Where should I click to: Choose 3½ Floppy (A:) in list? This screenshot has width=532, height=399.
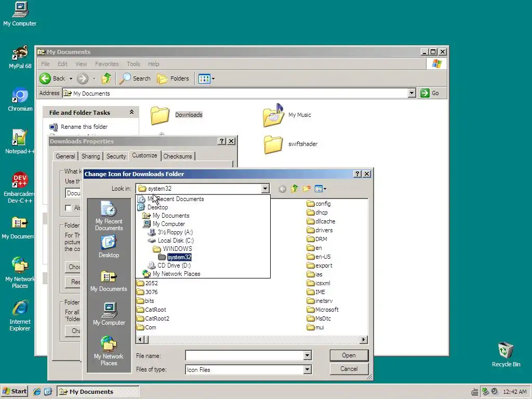point(170,232)
